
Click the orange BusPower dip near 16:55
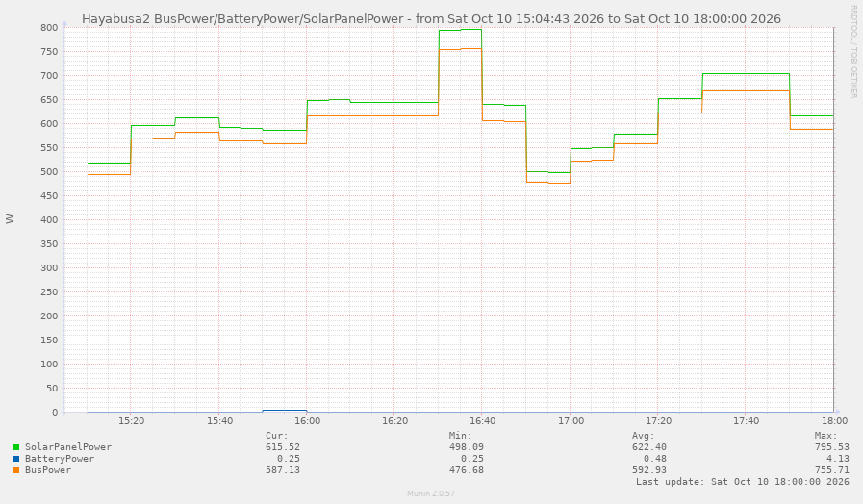pos(548,183)
